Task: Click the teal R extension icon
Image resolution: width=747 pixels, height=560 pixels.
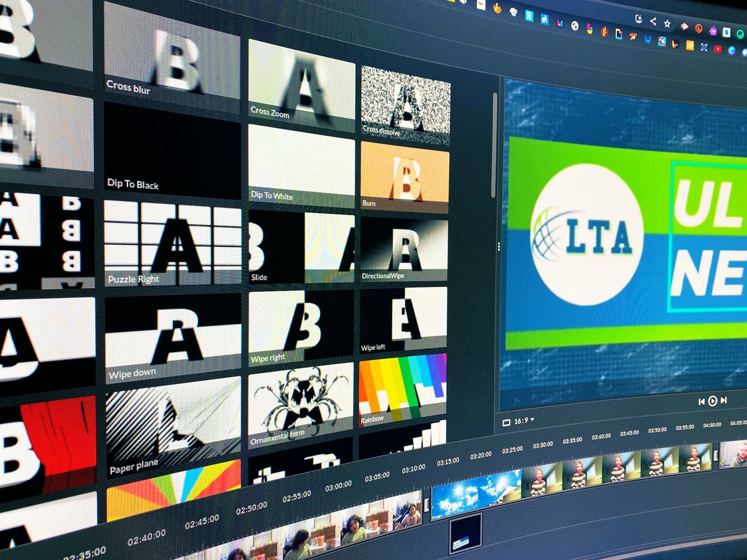Action: (x=529, y=16)
